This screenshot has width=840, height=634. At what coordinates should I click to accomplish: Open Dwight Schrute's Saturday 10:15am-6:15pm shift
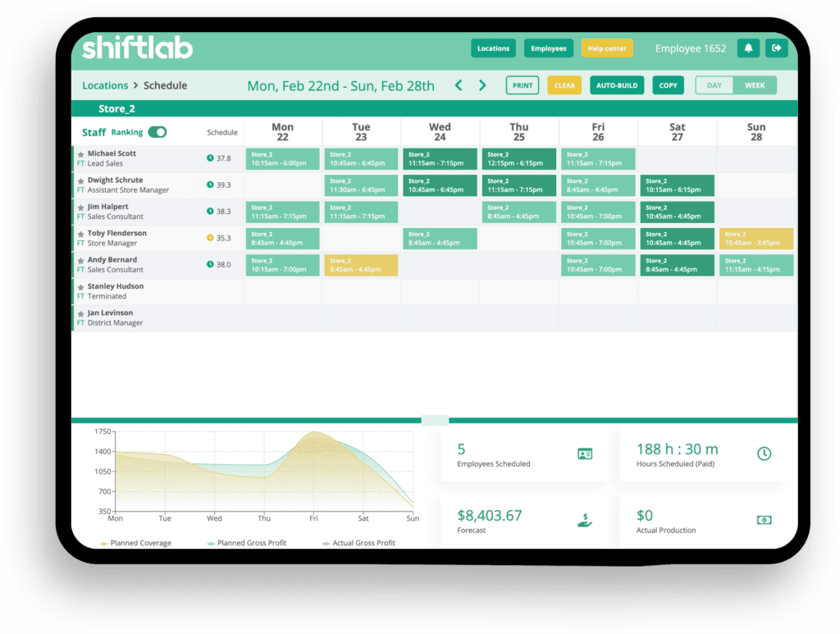pos(677,185)
